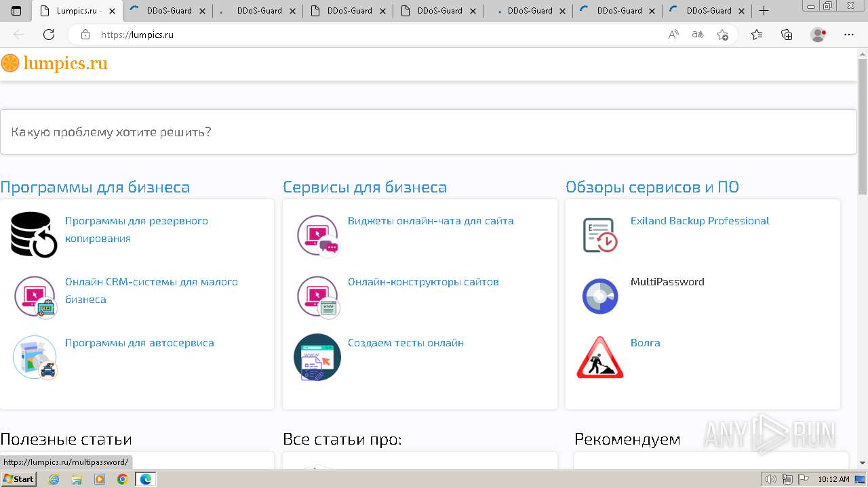Open Edge settings and more menu
This screenshot has width=868, height=488.
click(x=849, y=35)
